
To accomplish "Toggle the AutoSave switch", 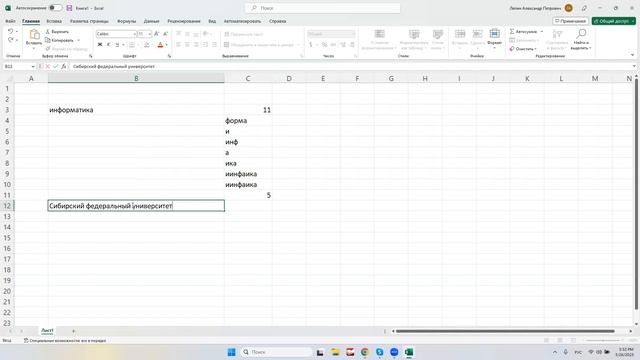I will pyautogui.click(x=55, y=8).
